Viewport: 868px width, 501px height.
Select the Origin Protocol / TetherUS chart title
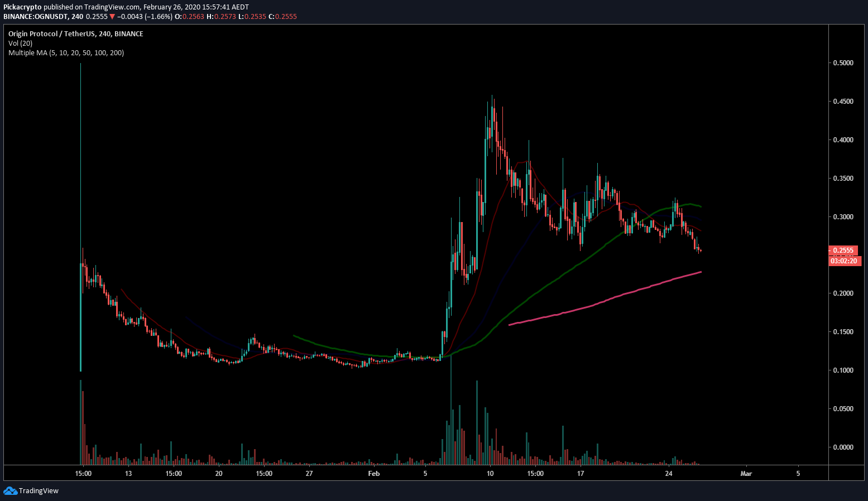click(76, 34)
